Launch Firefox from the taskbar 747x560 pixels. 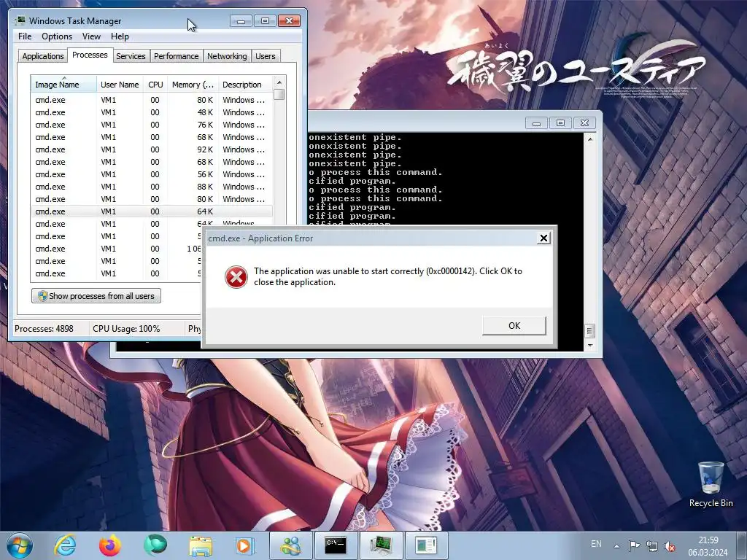pyautogui.click(x=110, y=545)
